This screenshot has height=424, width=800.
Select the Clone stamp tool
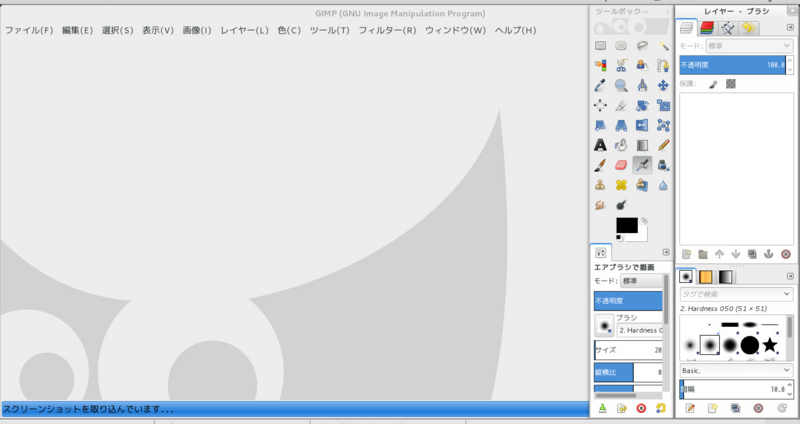(x=601, y=185)
